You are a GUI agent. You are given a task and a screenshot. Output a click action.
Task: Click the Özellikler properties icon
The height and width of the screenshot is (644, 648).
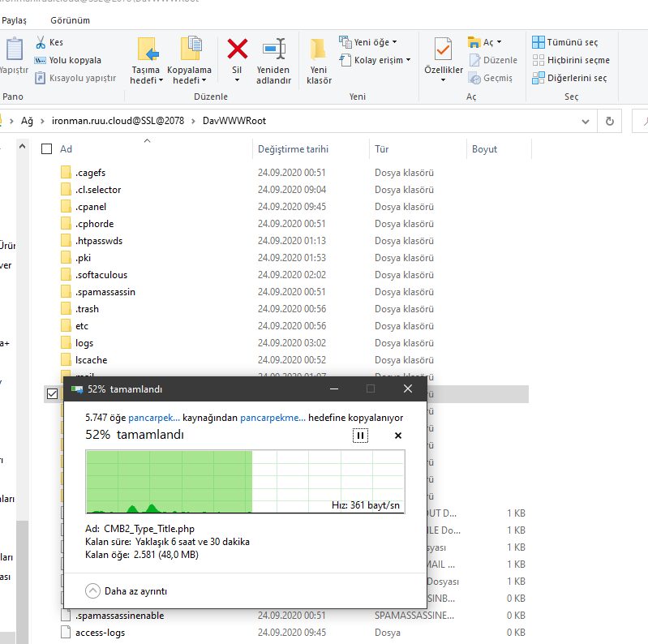[443, 49]
